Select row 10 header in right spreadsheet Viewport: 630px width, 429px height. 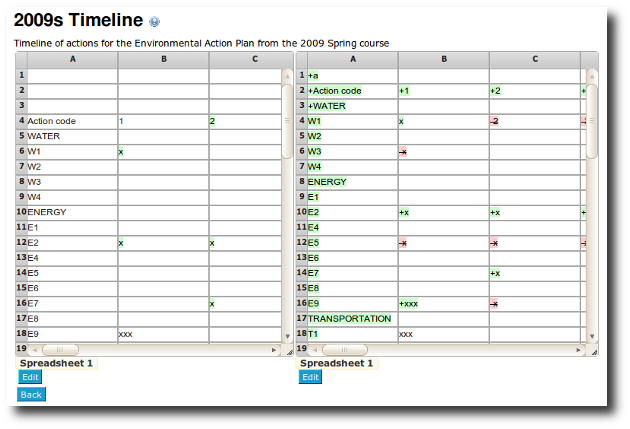[302, 212]
